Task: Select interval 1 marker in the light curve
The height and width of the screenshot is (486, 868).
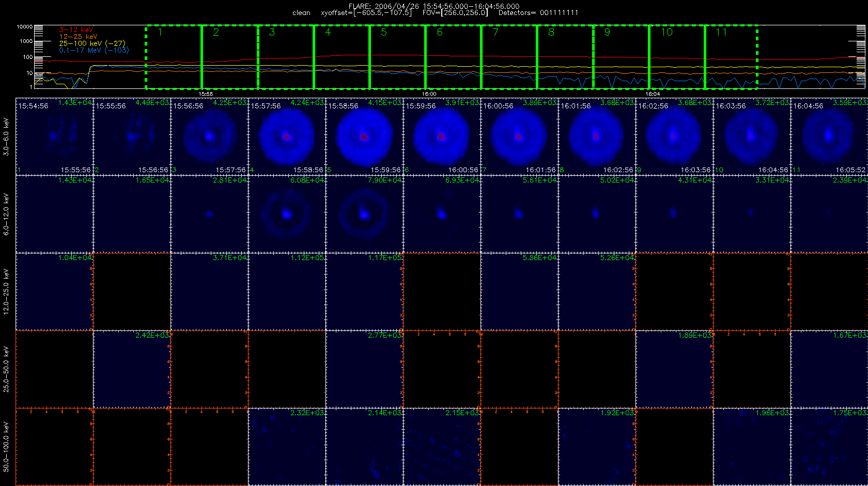Action: 160,33
